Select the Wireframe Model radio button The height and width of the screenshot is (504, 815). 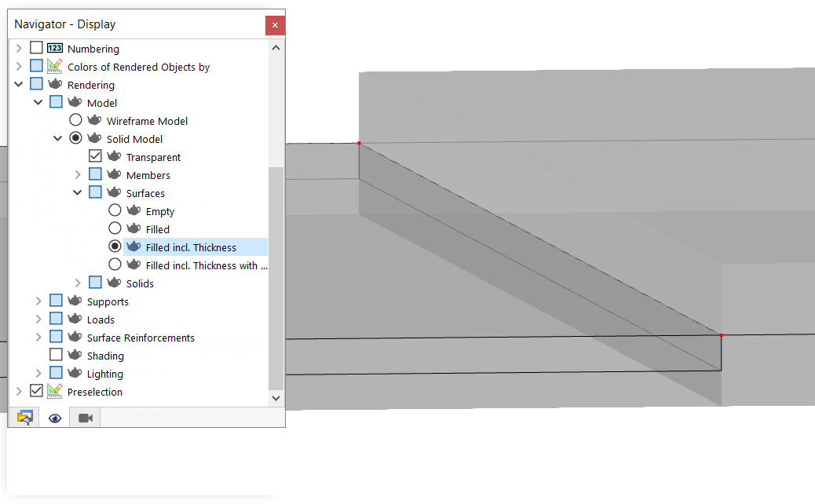(x=75, y=120)
